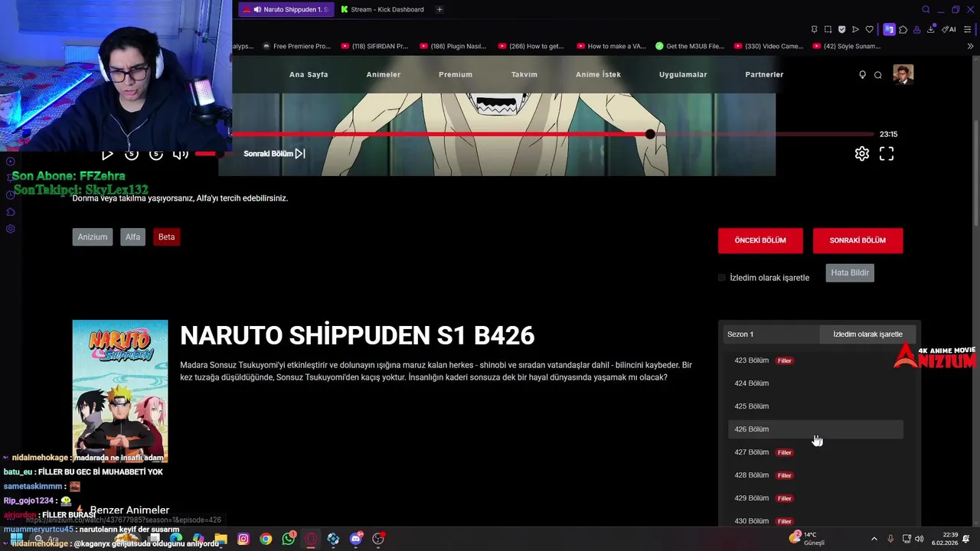Switch to Alfa video source

(132, 237)
